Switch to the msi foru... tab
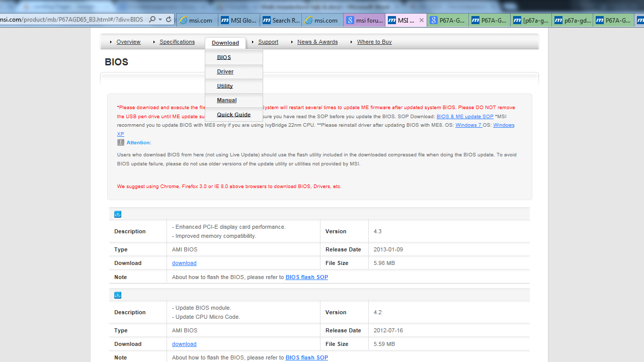 point(365,20)
